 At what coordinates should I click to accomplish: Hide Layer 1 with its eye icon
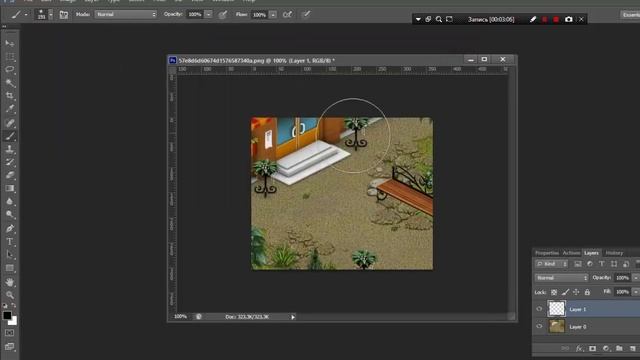539,309
